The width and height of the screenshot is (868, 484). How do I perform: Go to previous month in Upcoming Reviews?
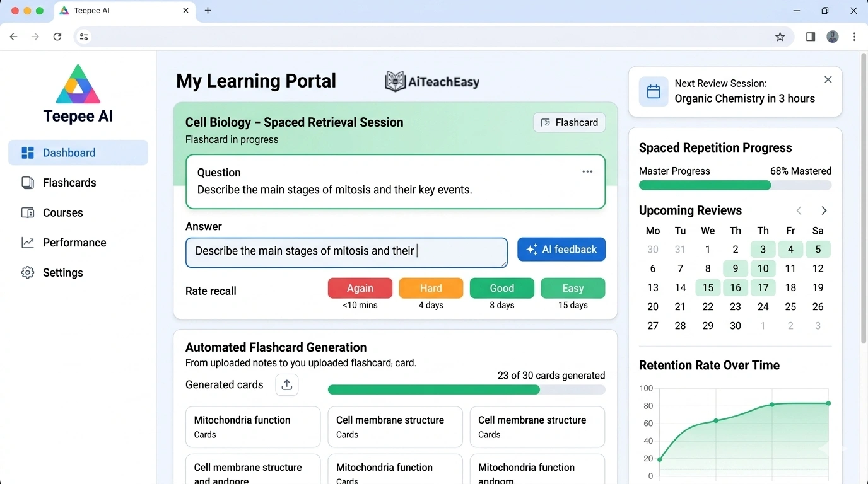799,210
